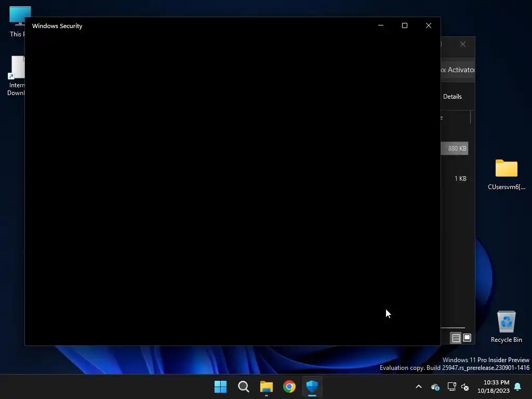Click Windows Security taskbar icon
The height and width of the screenshot is (399, 532).
[312, 387]
